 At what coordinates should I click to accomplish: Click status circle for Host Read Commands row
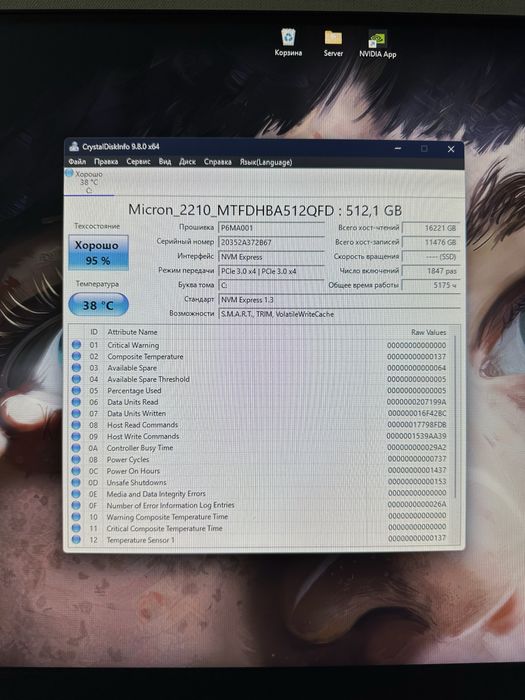point(76,425)
